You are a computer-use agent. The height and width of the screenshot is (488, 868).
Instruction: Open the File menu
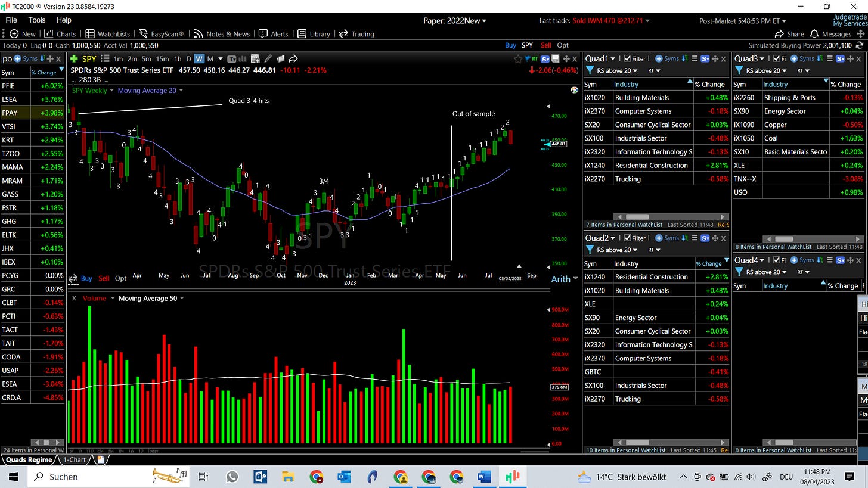pyautogui.click(x=11, y=20)
